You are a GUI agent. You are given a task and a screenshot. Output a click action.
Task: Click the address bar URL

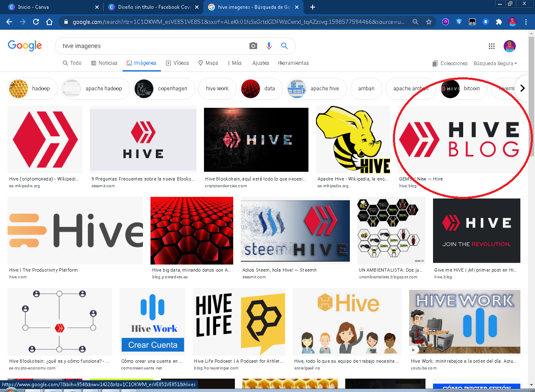pyautogui.click(x=238, y=22)
